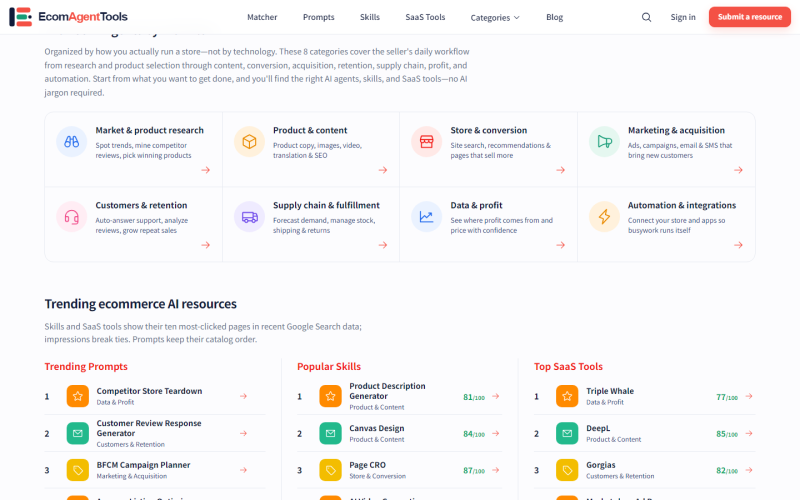
Task: Click arrow next to Triple Whale score
Action: tap(749, 396)
